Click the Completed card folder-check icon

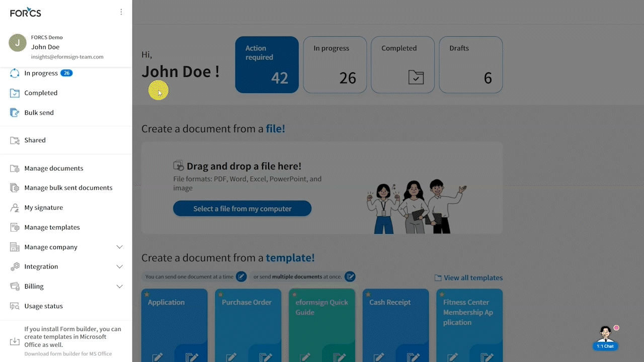[416, 77]
